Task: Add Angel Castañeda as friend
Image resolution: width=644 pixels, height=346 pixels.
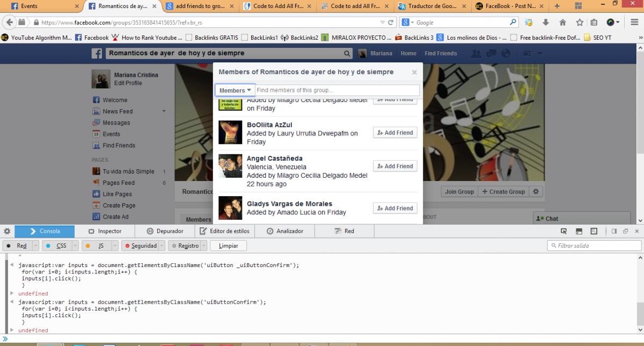Action: point(395,166)
